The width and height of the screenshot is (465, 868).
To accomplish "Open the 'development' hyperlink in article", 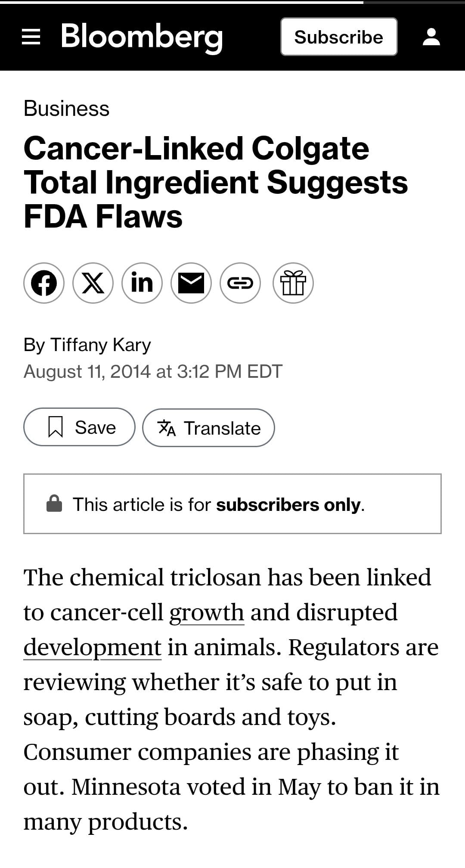I will [93, 647].
